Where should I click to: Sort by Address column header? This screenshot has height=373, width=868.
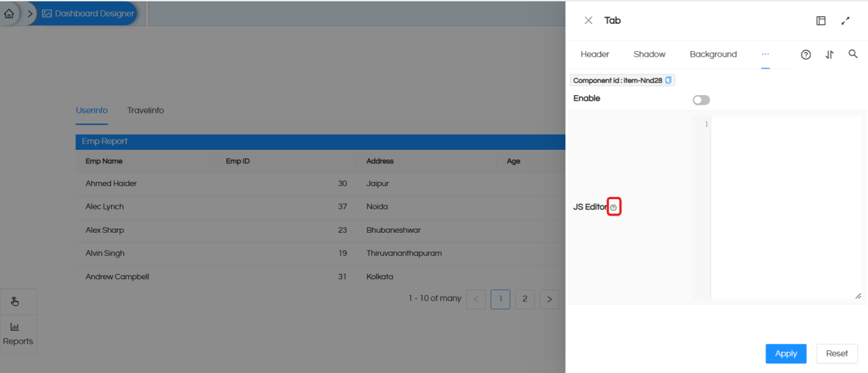point(380,162)
